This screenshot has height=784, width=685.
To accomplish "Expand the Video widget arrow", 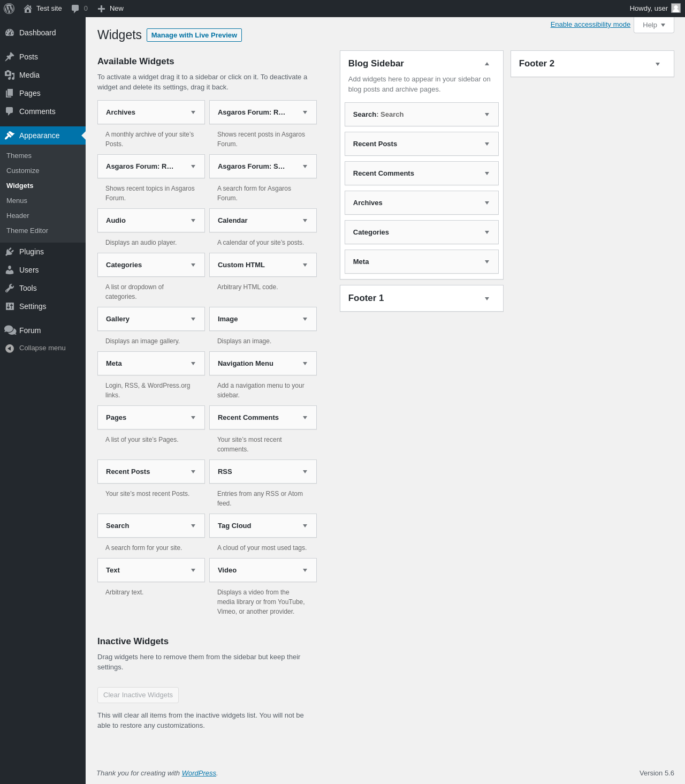I will coord(305,570).
